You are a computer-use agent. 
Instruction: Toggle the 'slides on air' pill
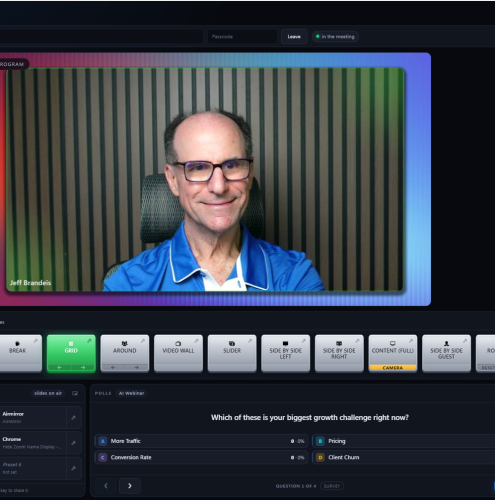click(48, 393)
